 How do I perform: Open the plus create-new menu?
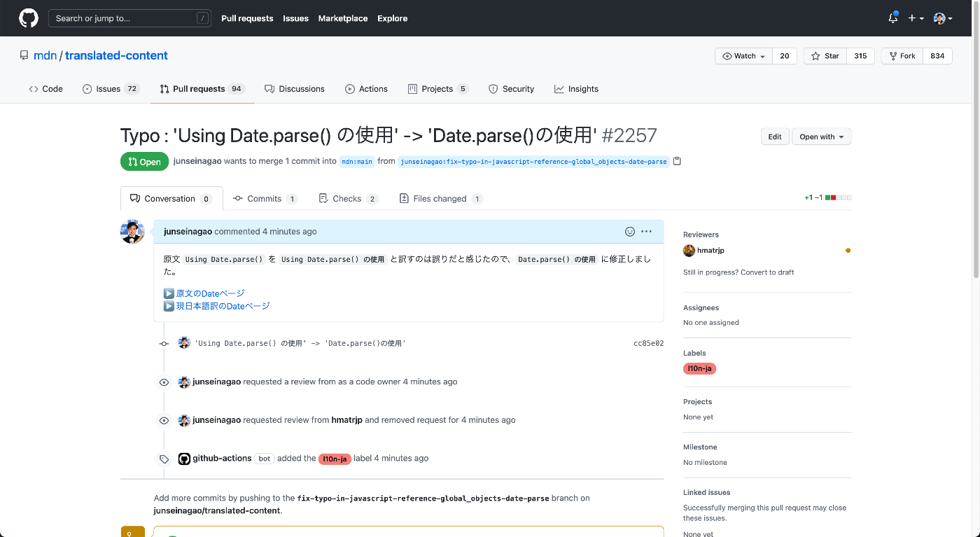click(x=916, y=18)
